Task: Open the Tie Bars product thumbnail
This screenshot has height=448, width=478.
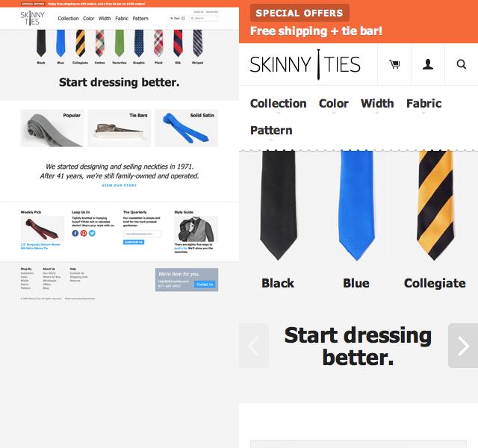Action: pyautogui.click(x=119, y=128)
